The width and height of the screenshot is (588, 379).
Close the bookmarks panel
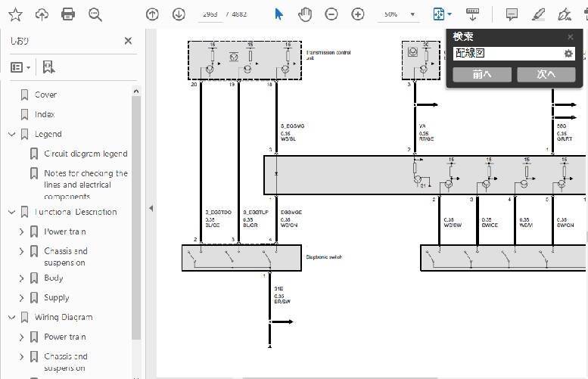128,41
